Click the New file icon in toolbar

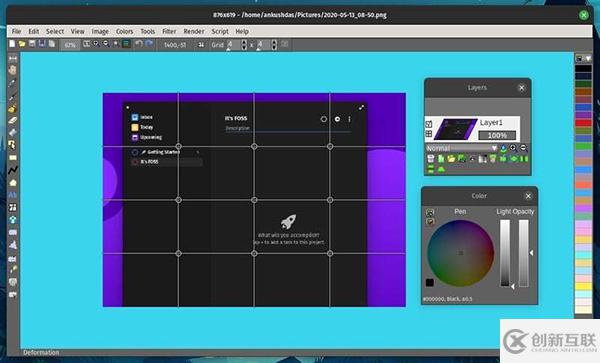[12, 44]
